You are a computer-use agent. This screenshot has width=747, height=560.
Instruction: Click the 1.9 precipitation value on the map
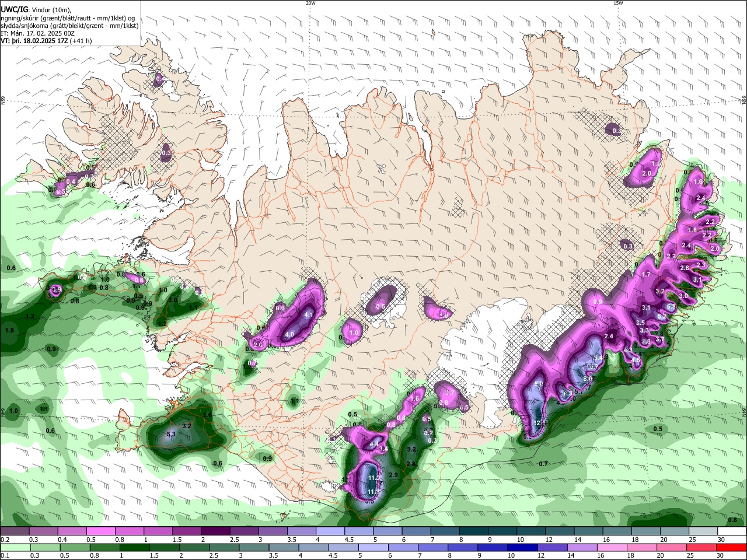9,330
